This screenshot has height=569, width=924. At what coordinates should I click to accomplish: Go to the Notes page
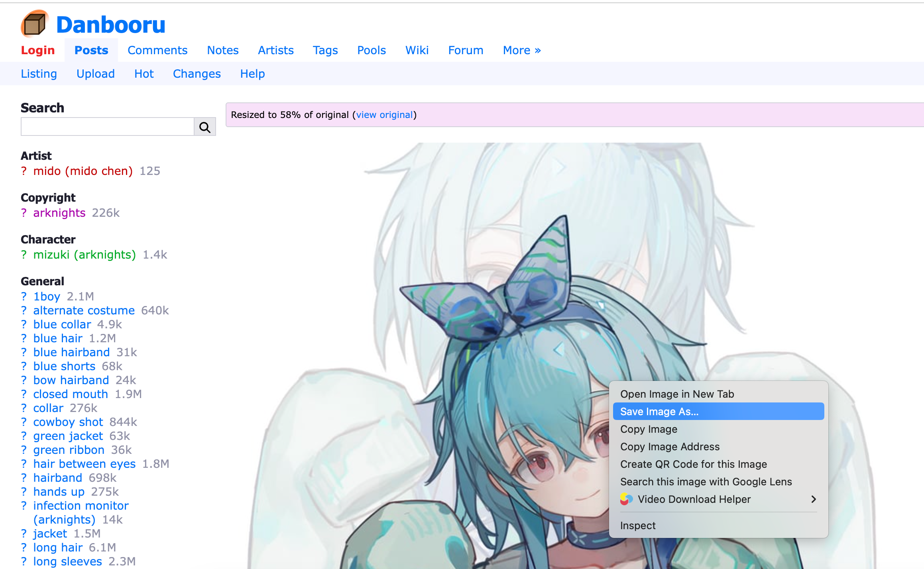click(x=223, y=50)
